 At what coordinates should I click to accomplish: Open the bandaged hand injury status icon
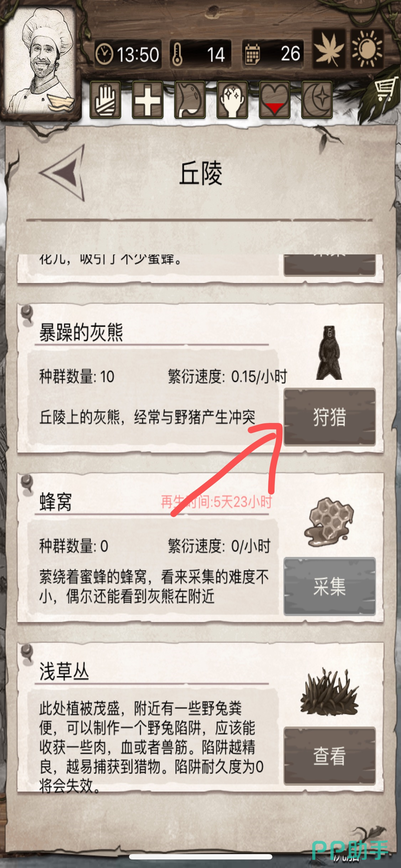pos(105,100)
